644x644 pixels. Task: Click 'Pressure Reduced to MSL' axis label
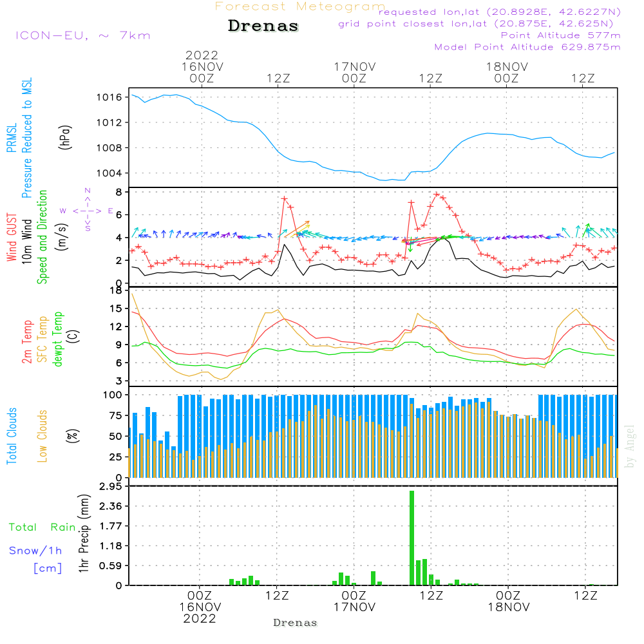coord(26,138)
